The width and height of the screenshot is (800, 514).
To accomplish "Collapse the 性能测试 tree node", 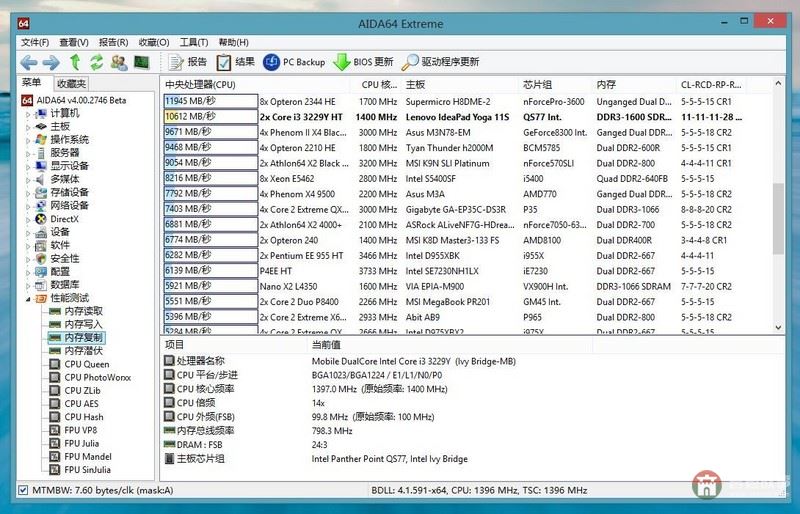I will point(28,299).
